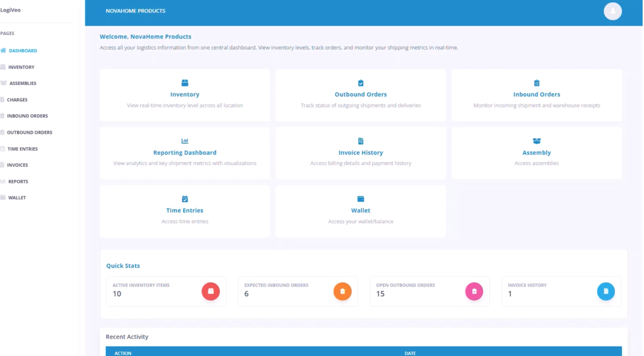Select Time Entries in the sidebar
644x356 pixels.
tap(23, 149)
